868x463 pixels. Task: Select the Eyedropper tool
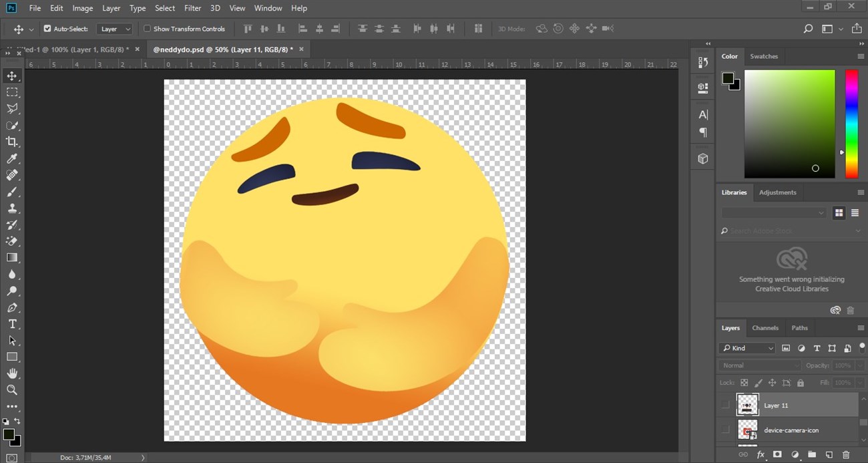[12, 158]
